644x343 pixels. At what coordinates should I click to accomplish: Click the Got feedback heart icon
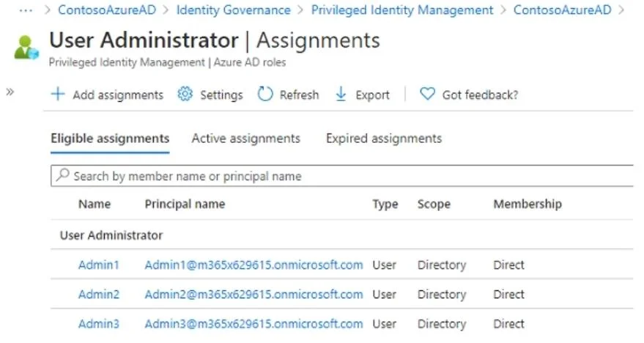tap(427, 94)
